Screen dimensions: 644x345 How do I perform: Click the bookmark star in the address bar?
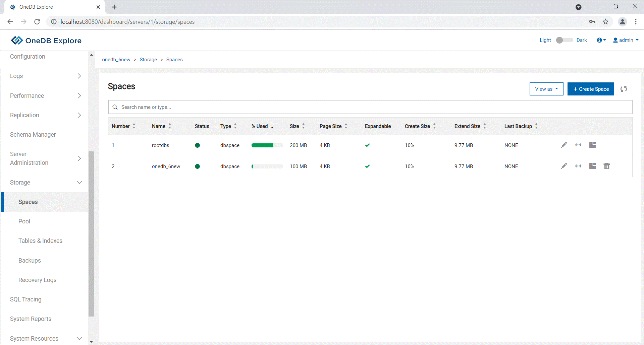(605, 22)
